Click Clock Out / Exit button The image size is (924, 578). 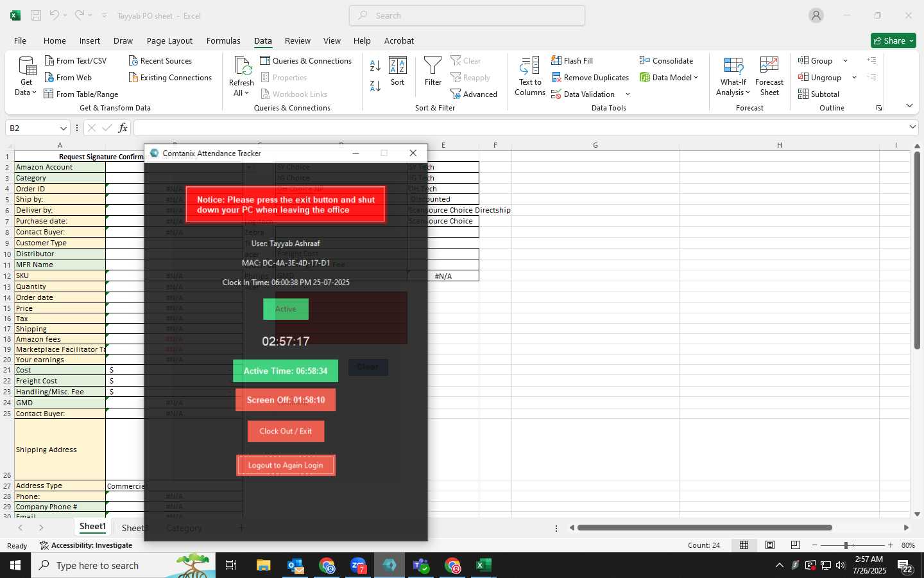286,431
